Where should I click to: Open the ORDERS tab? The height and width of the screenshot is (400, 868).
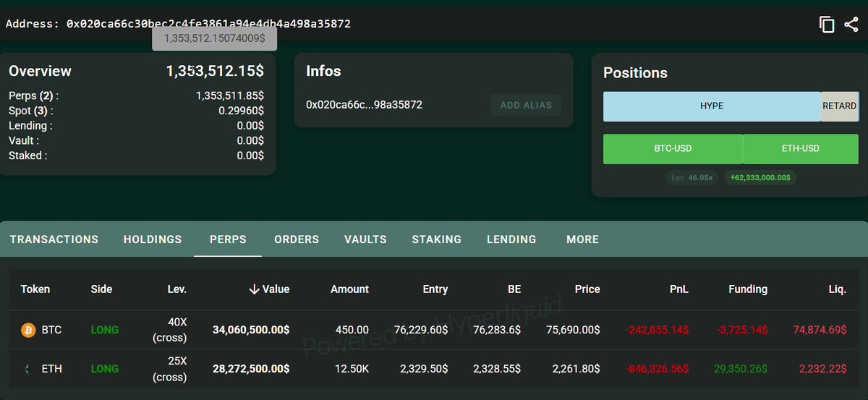(297, 239)
